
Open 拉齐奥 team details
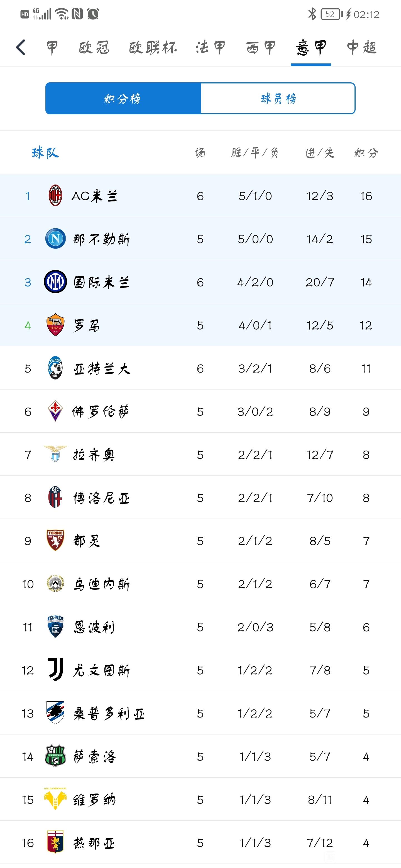click(x=200, y=454)
